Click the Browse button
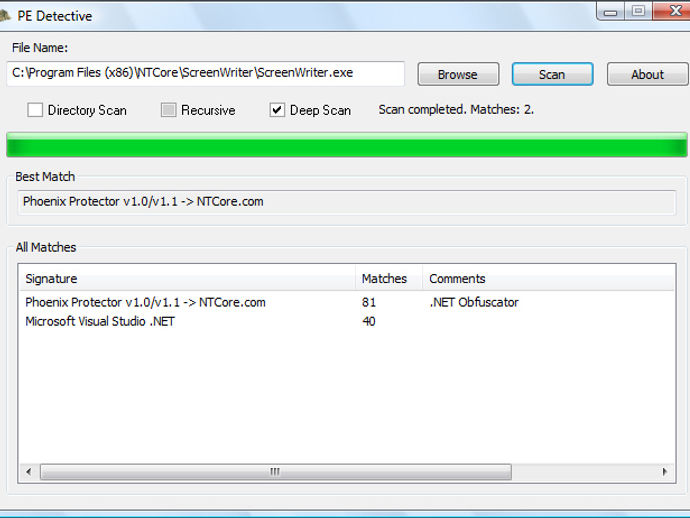 (x=458, y=74)
